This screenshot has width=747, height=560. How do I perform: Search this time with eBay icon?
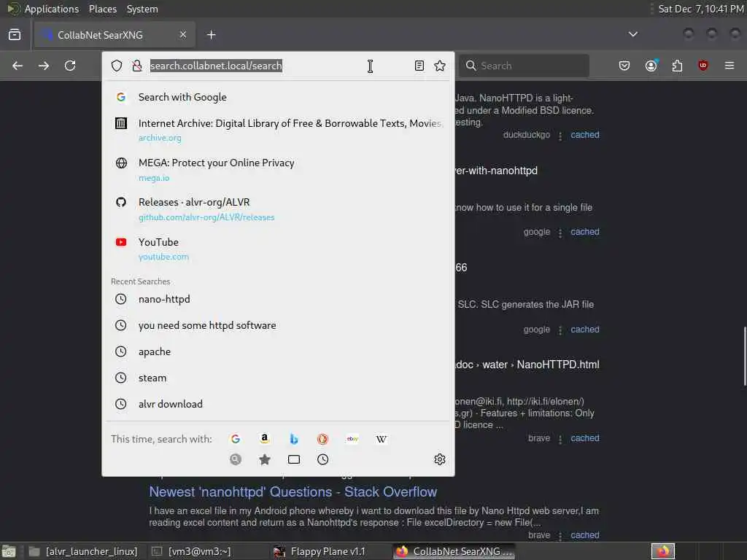[352, 439]
